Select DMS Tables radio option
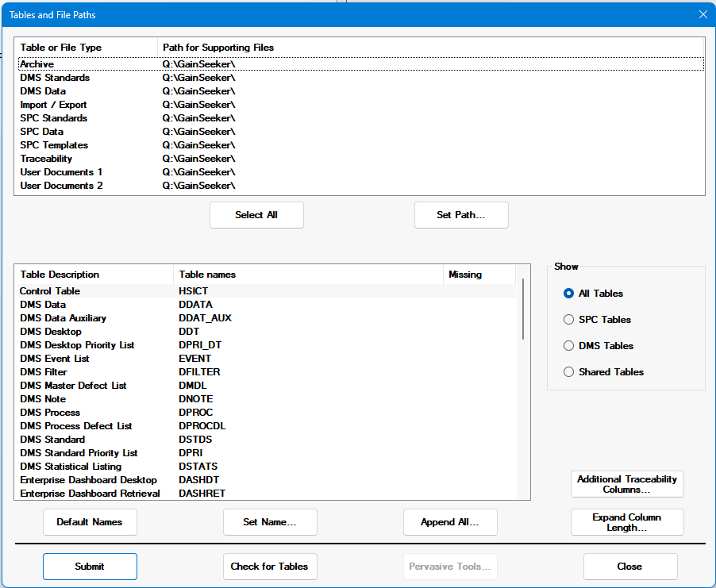Screen dimensions: 716x588 (568, 346)
